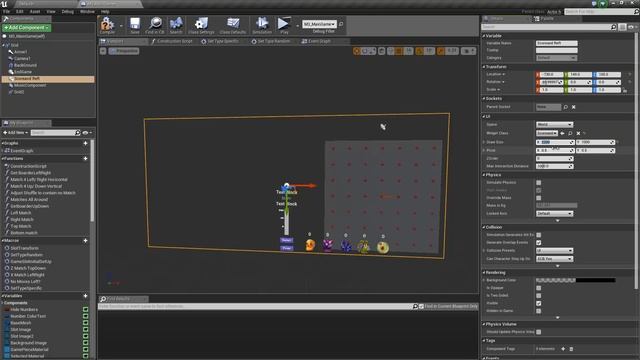This screenshot has height=360, width=640.
Task: Toggle Hidden in Game checkbox
Action: coord(539,311)
